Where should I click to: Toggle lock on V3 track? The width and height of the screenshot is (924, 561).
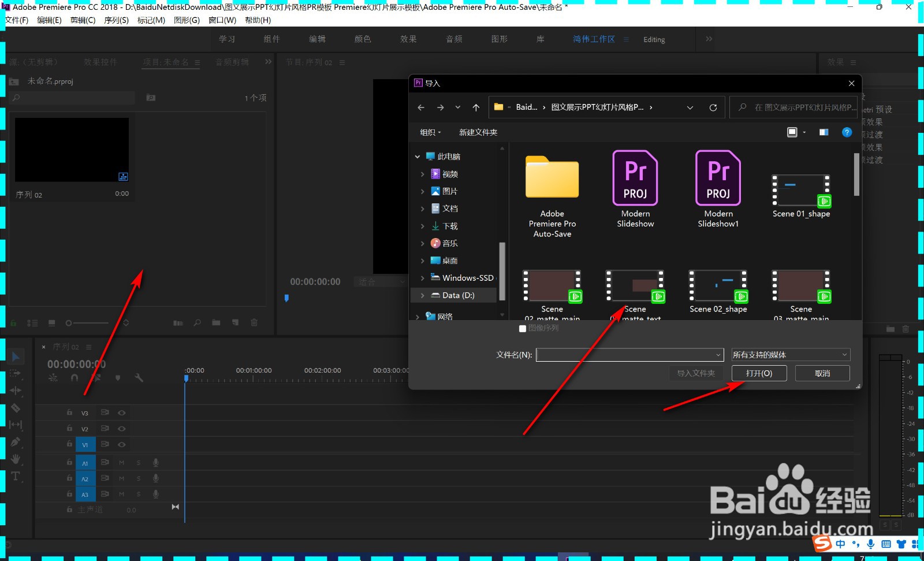click(69, 413)
